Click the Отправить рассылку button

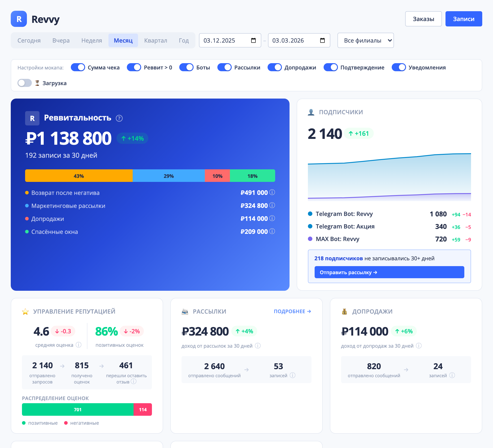pos(389,272)
